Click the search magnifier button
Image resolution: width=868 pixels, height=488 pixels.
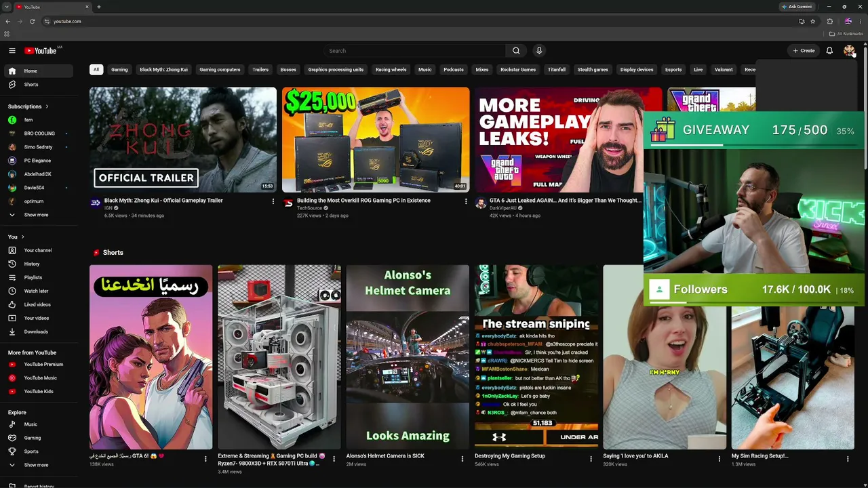point(516,51)
